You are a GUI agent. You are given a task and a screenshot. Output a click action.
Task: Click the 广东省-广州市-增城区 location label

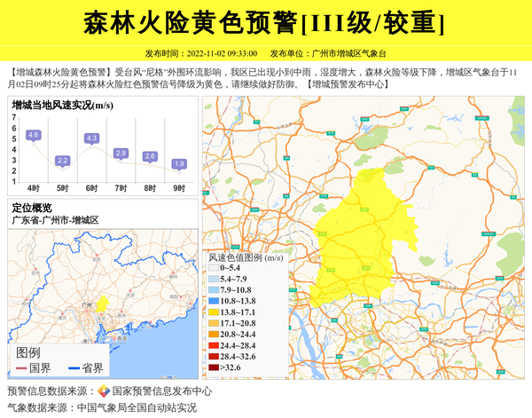pyautogui.click(x=55, y=219)
